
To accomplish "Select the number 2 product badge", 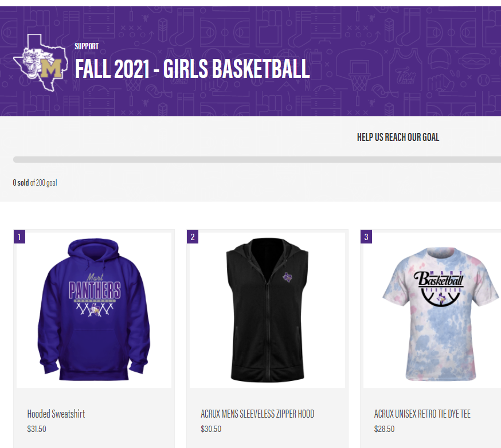I will (193, 237).
